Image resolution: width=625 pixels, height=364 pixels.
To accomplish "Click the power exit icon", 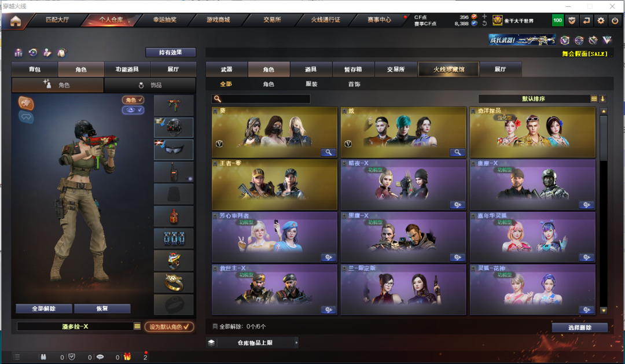I will [615, 20].
